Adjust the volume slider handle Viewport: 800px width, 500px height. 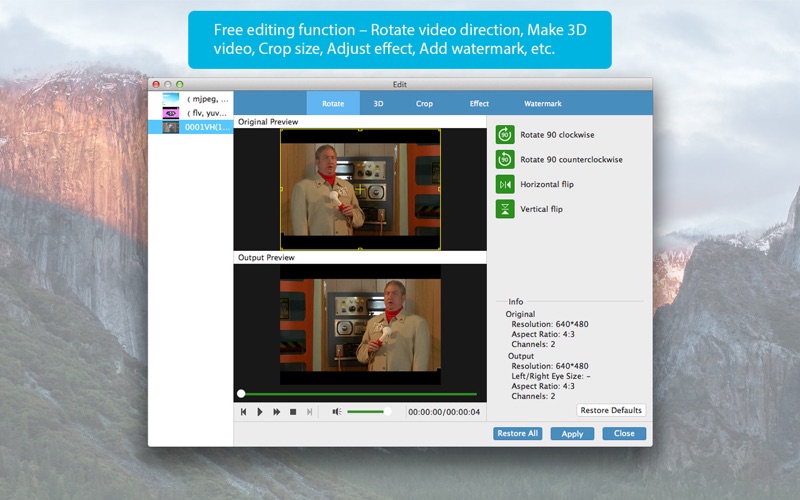tap(387, 412)
